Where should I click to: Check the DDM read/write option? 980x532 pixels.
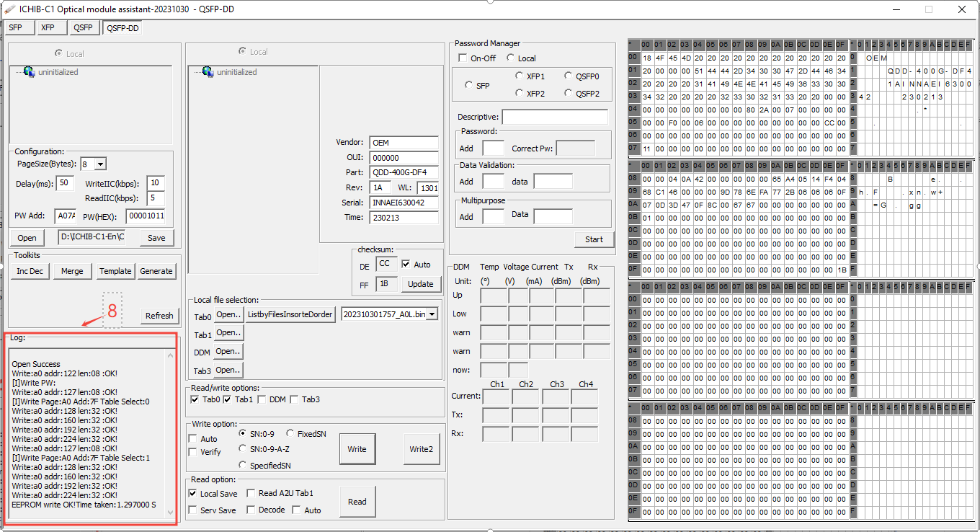(x=262, y=399)
